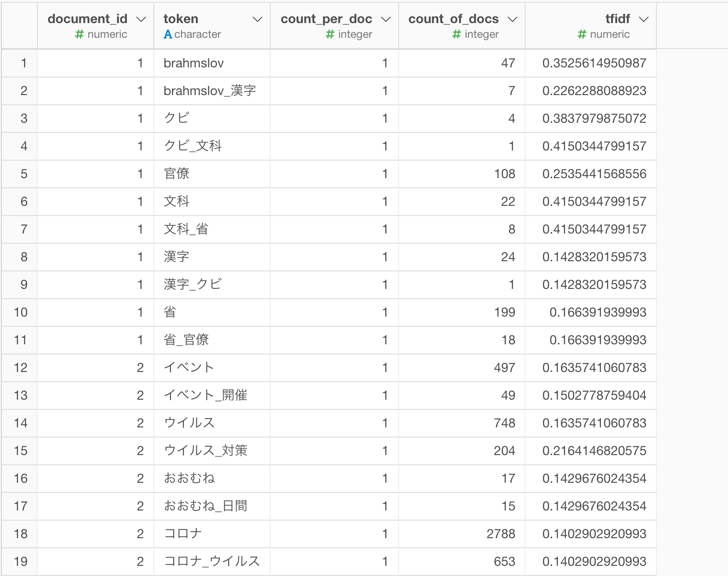Click count_of_docs value 2788
Viewport: 728px width, 576px height.
(x=501, y=534)
